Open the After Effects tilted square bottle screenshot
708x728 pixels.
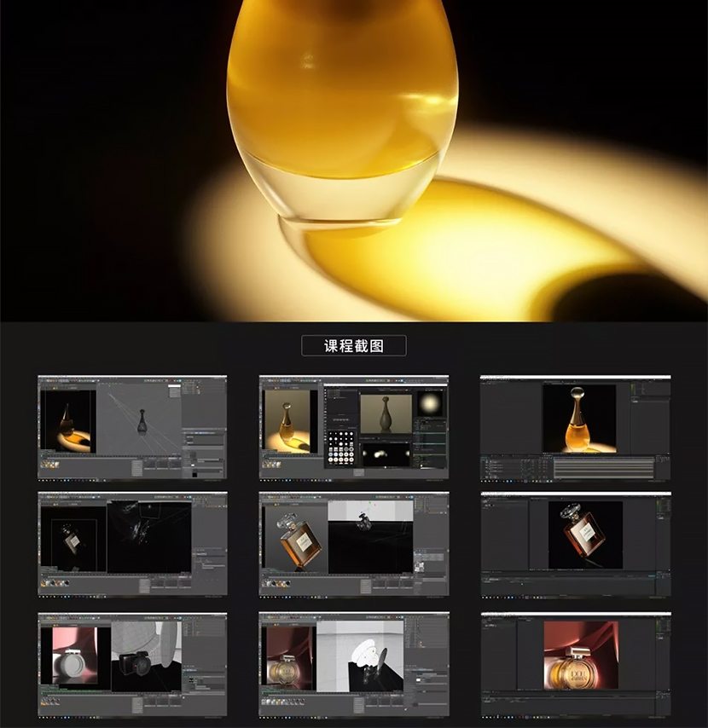575,544
